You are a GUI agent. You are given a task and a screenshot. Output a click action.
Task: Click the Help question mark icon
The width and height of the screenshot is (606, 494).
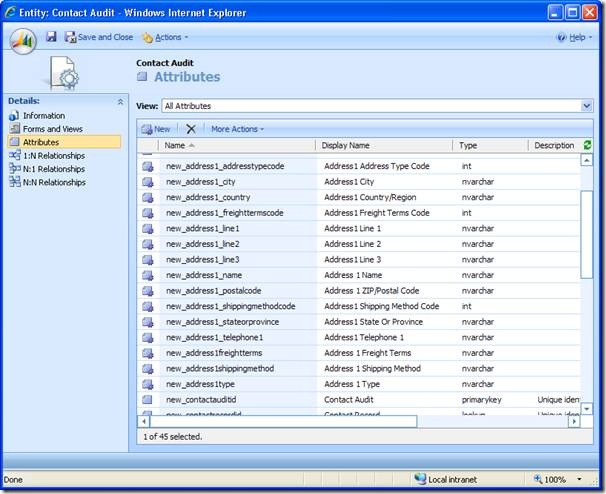[x=561, y=37]
